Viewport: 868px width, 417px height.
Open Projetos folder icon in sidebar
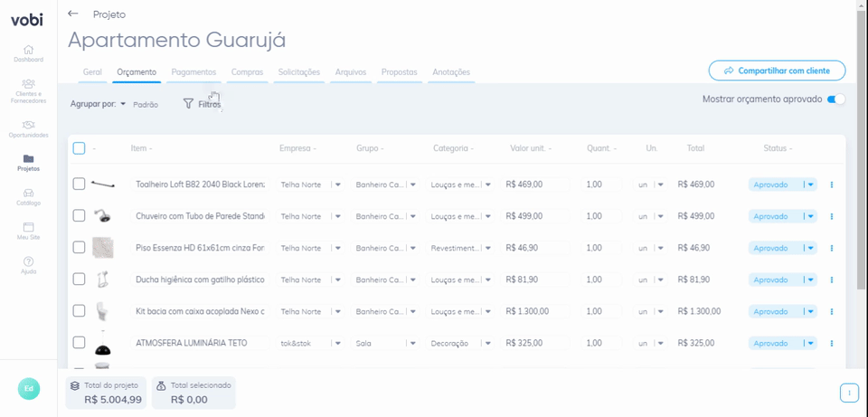pos(28,158)
